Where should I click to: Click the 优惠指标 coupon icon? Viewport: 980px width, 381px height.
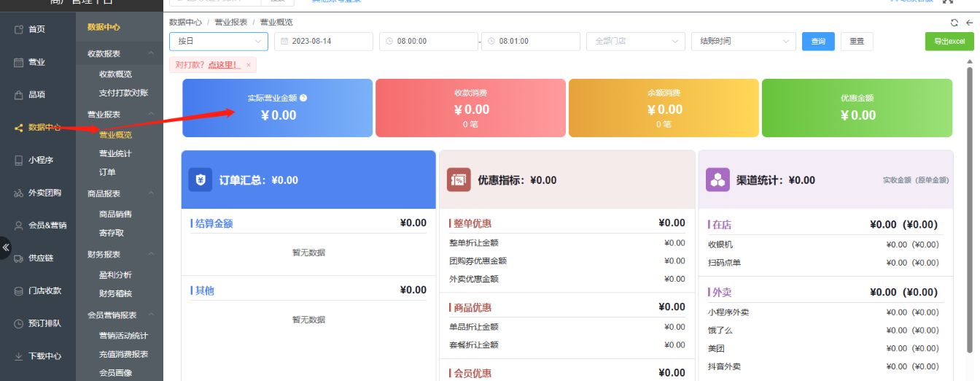click(x=459, y=180)
